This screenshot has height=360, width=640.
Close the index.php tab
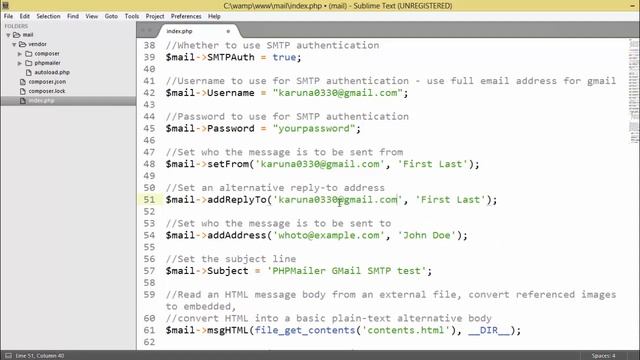[x=228, y=31]
